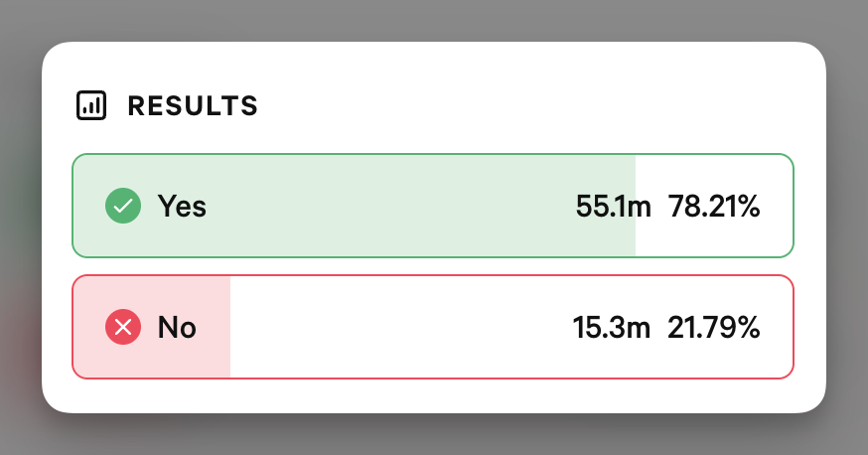
Task: Click the green checkmark circle icon
Action: (x=123, y=206)
